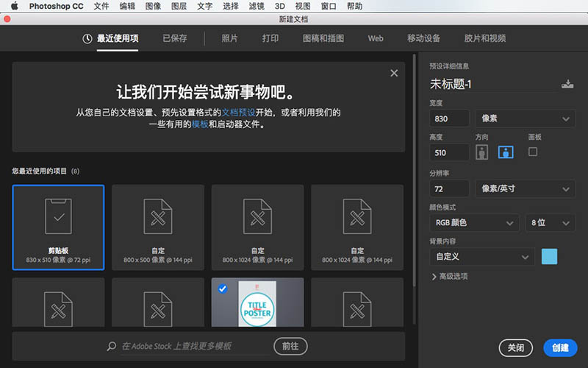The width and height of the screenshot is (588, 368).
Task: Toggle the blue checkmark on poster template
Action: pos(223,289)
